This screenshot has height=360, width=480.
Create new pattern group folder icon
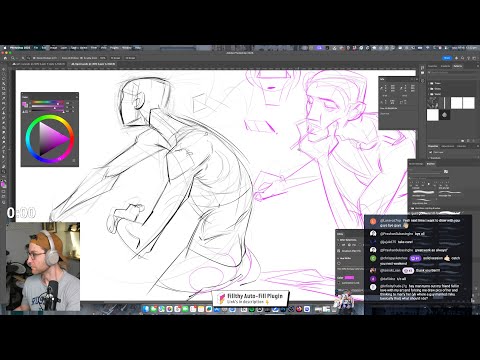(x=462, y=141)
